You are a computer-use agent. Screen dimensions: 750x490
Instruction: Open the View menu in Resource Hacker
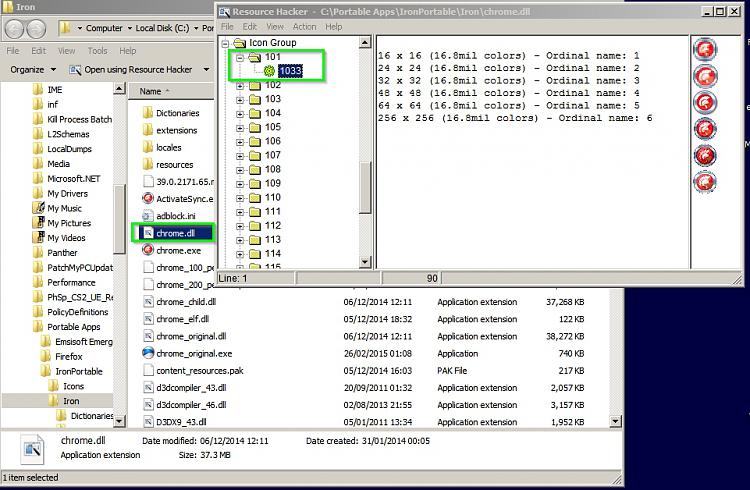(x=275, y=27)
